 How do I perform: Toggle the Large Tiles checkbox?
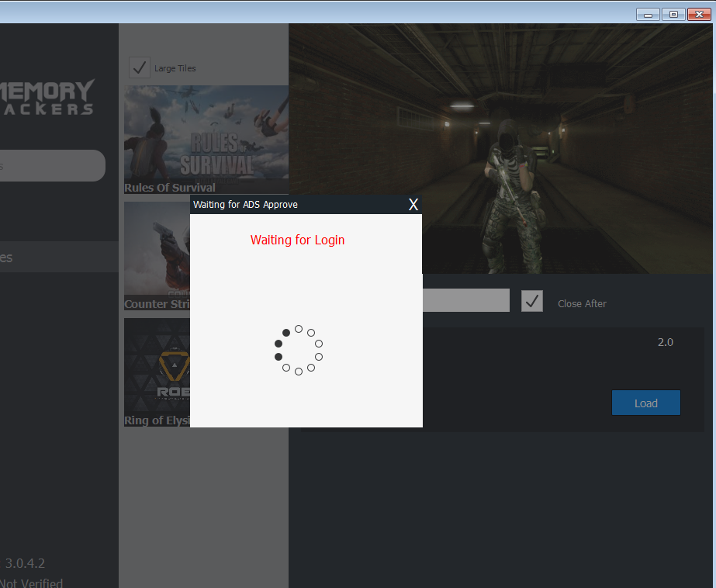click(x=140, y=67)
